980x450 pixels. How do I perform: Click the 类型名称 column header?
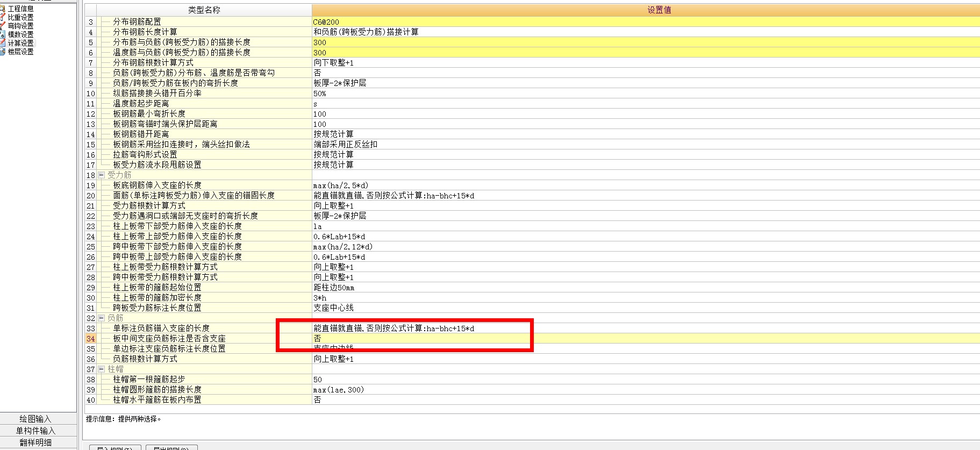204,10
